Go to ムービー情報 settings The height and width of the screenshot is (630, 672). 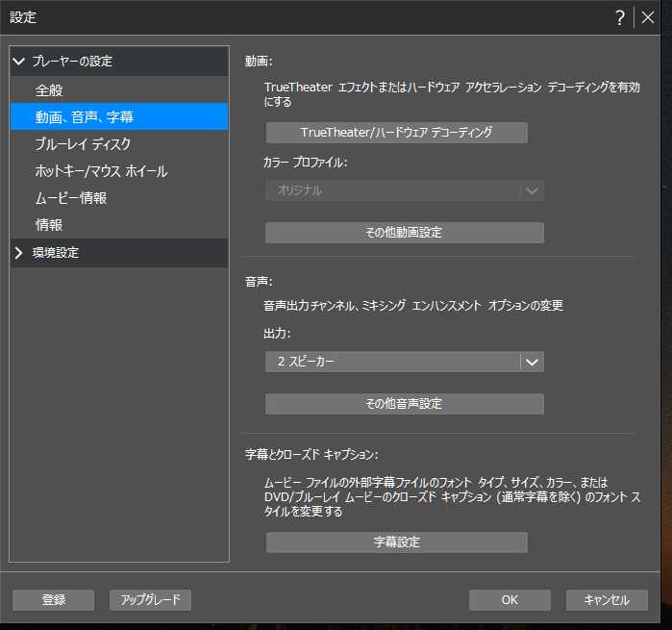click(x=119, y=198)
